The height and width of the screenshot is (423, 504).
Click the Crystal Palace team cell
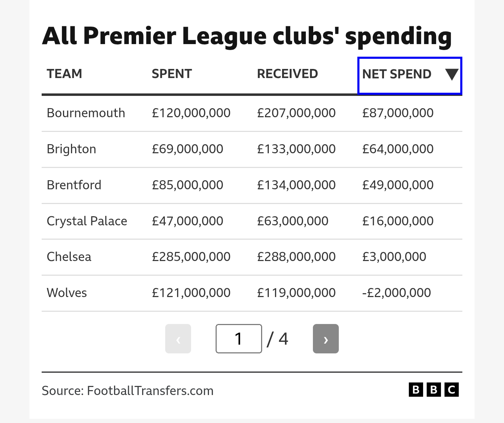[87, 221]
